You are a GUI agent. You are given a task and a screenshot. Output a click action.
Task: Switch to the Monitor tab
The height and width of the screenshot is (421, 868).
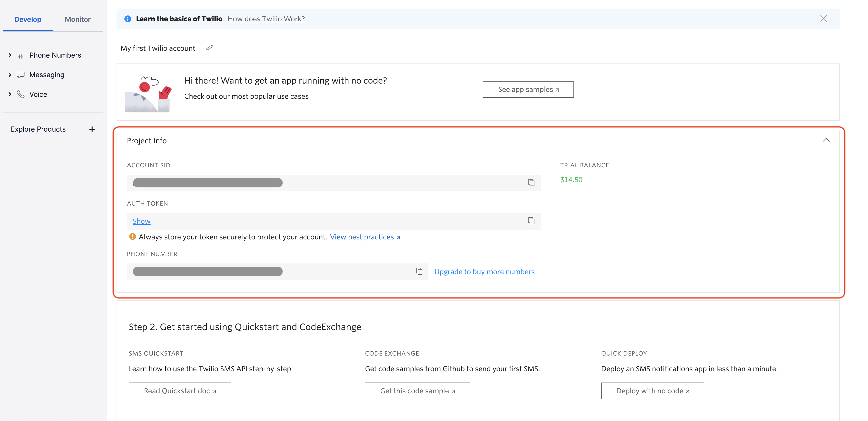[x=78, y=19]
